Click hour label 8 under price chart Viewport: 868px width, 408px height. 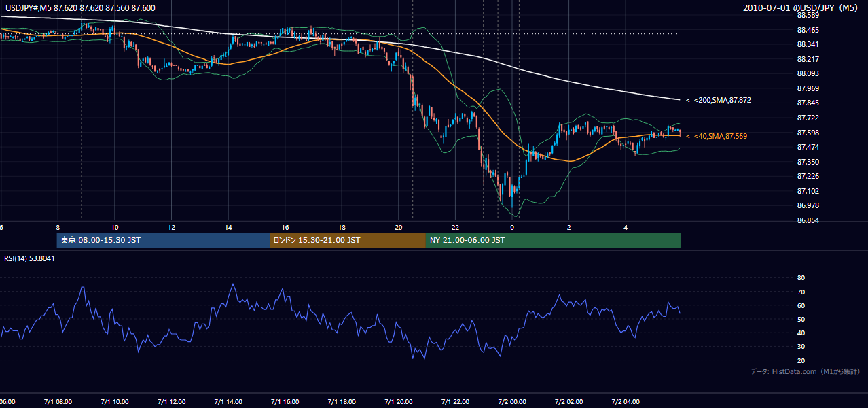coord(58,228)
